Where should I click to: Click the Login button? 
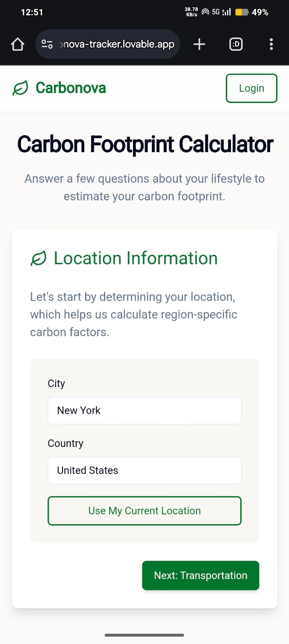pyautogui.click(x=252, y=88)
